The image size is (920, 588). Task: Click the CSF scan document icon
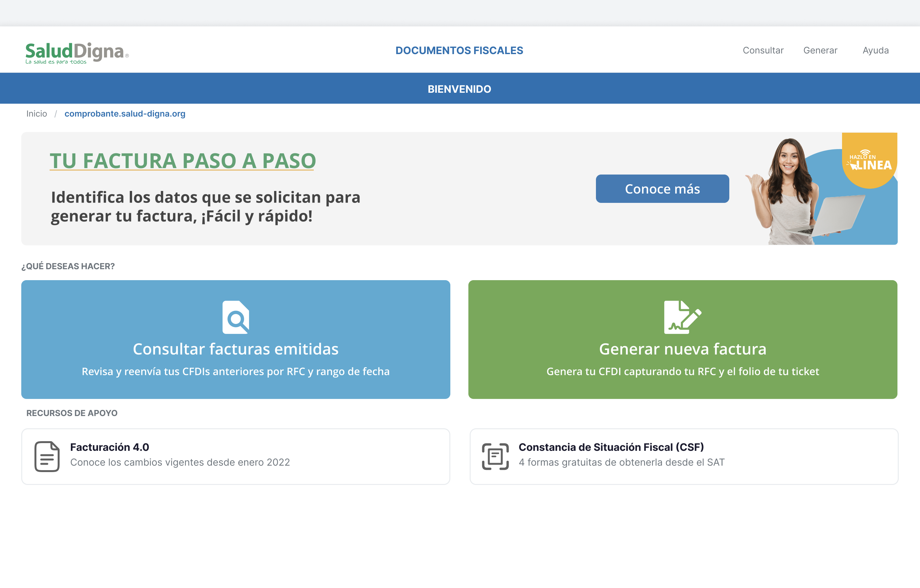495,457
